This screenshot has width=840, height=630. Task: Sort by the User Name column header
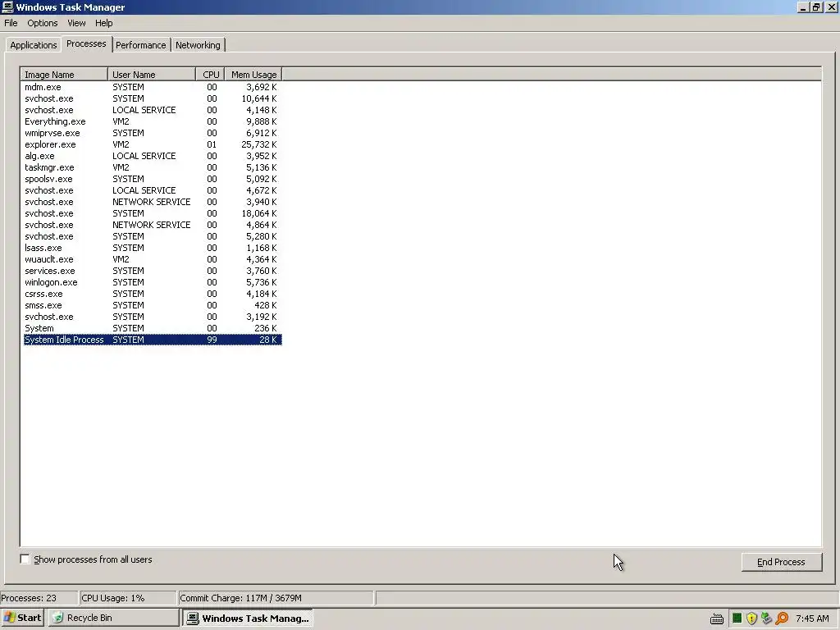click(x=152, y=75)
